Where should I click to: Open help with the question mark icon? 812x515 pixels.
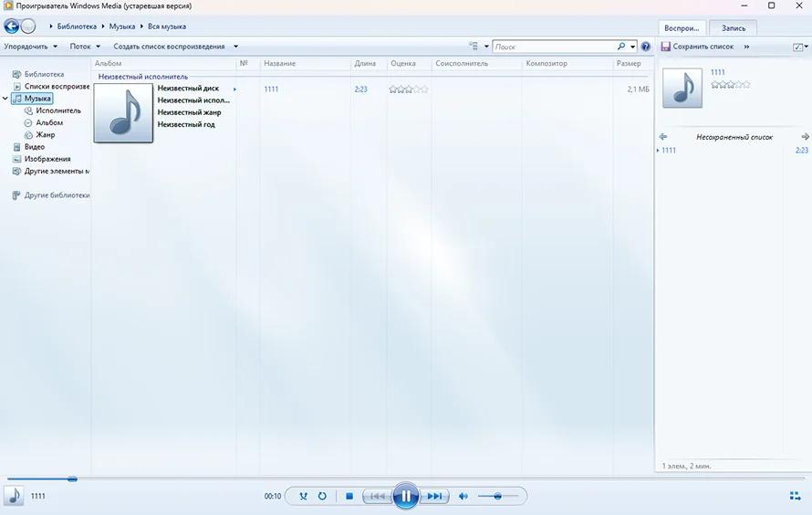[x=645, y=46]
